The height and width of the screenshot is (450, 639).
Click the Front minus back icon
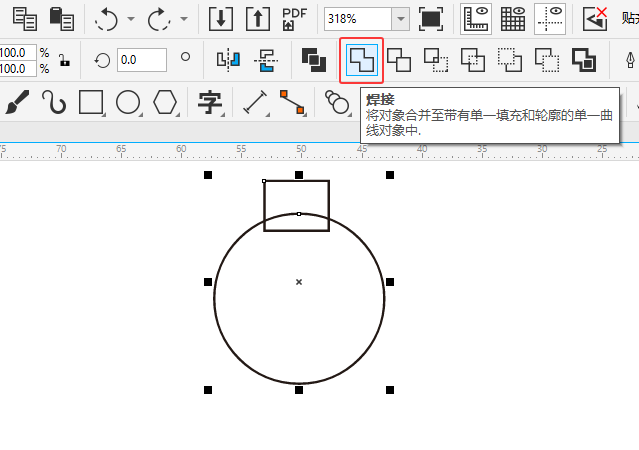coord(510,60)
